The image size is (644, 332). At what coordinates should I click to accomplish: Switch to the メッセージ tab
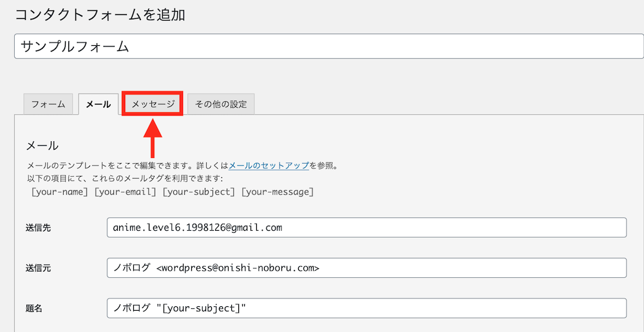pyautogui.click(x=153, y=104)
